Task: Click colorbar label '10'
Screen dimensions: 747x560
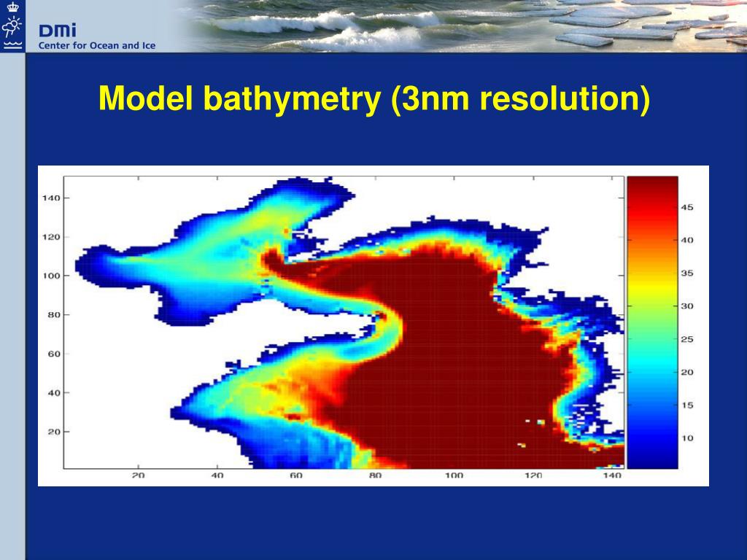Action: pos(687,438)
